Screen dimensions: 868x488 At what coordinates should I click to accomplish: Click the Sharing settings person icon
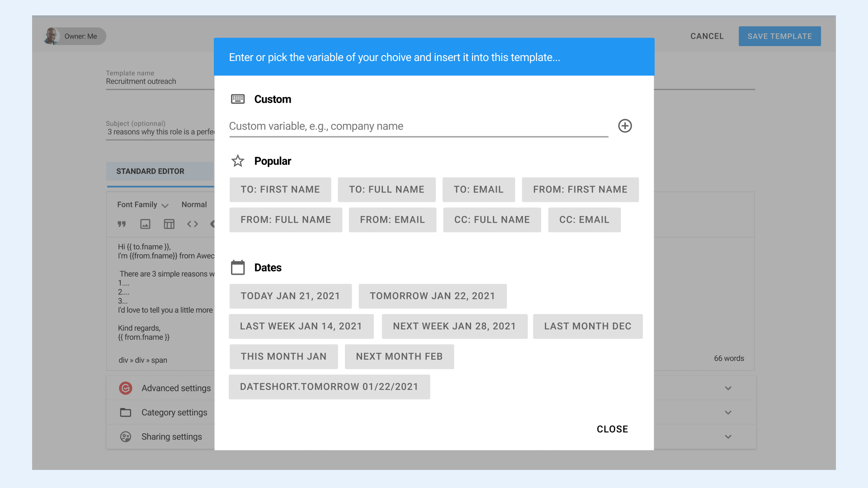point(125,436)
